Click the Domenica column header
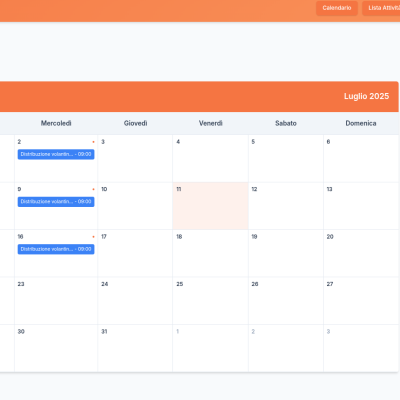This screenshot has height=400, width=400. pos(361,123)
